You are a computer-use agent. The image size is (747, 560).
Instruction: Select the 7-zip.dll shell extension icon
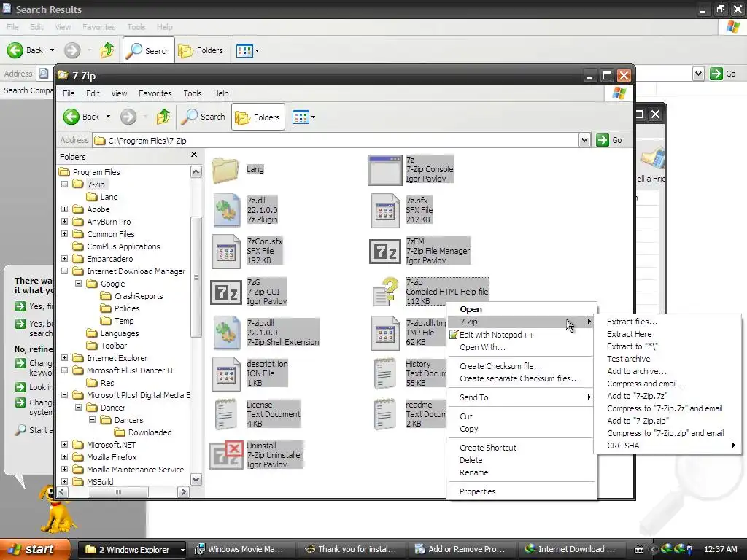226,332
